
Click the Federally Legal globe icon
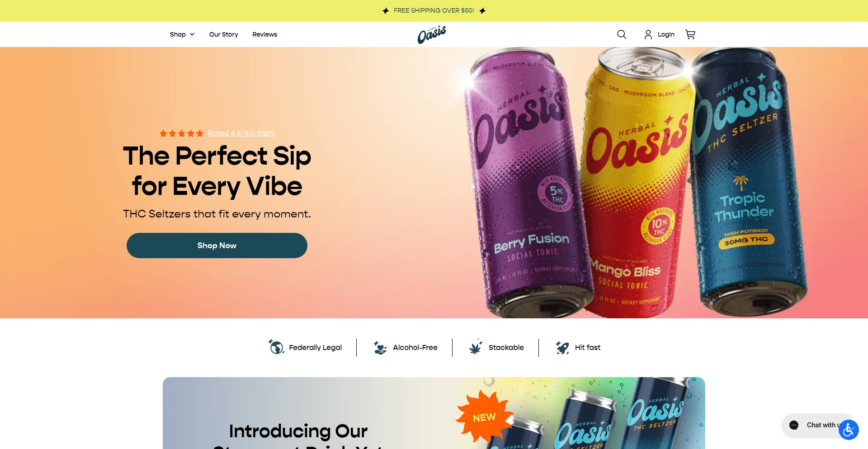[276, 347]
